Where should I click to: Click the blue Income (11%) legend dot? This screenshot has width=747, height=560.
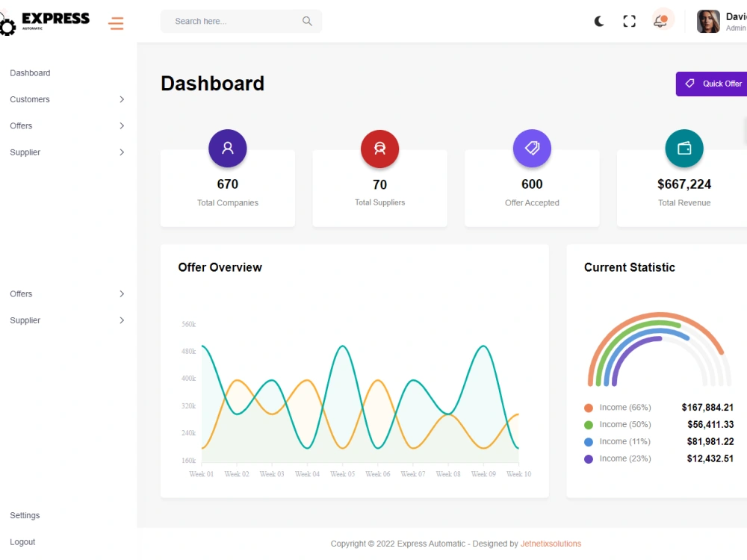coord(589,442)
